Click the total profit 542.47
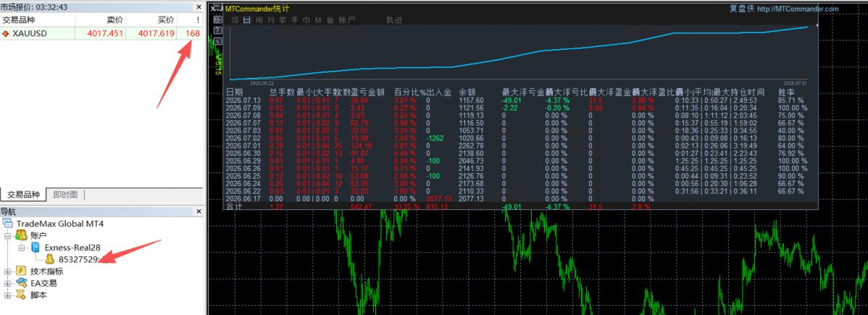 [362, 206]
